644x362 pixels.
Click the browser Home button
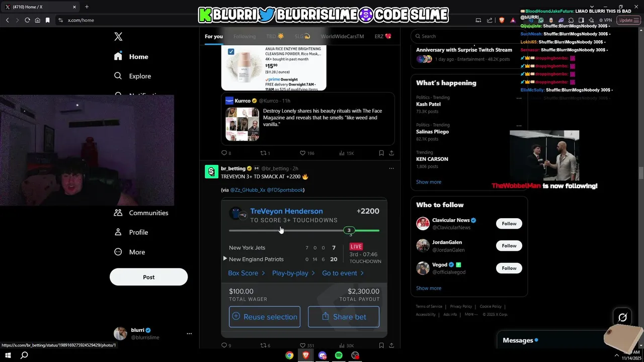[37, 20]
